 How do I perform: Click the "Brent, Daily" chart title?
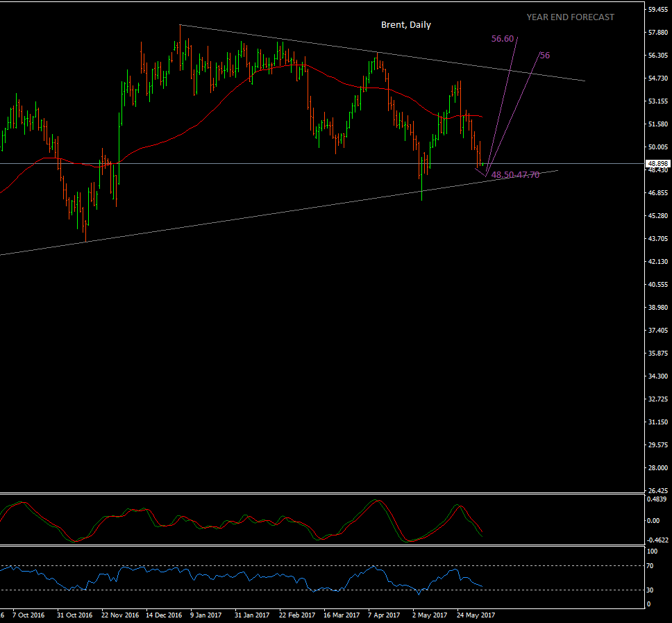coord(405,25)
